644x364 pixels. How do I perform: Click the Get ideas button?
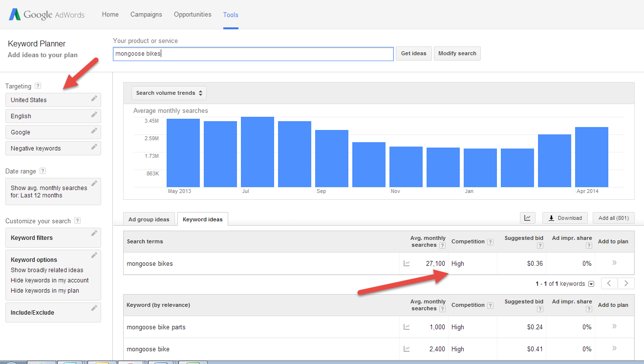click(x=413, y=54)
